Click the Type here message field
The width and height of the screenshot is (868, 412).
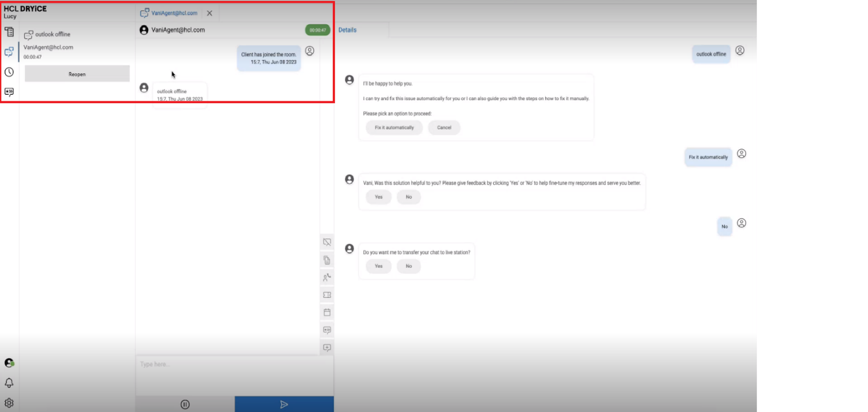click(x=234, y=376)
